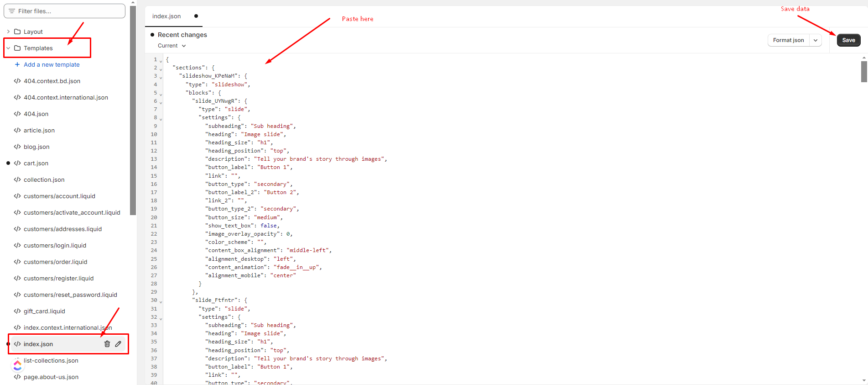This screenshot has height=385, width=868.
Task: Collapse the Templates folder chevron
Action: (8, 48)
